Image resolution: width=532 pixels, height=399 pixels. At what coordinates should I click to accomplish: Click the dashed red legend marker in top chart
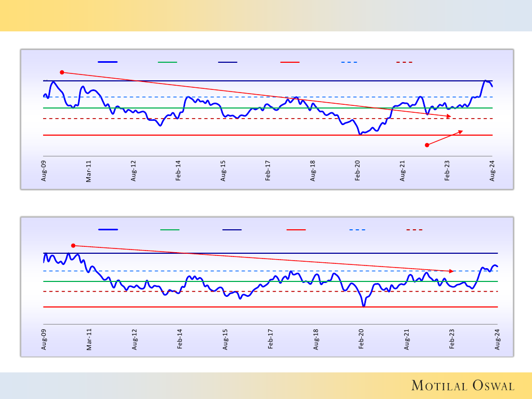click(x=404, y=62)
